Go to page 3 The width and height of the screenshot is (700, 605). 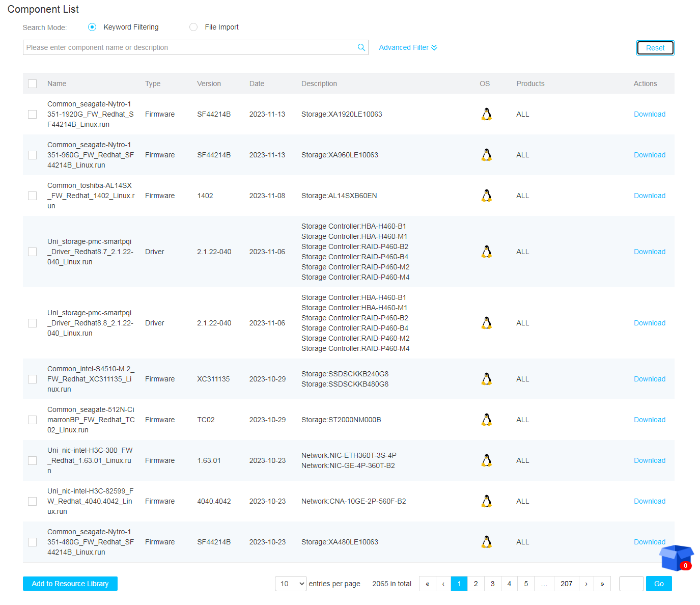pos(492,584)
